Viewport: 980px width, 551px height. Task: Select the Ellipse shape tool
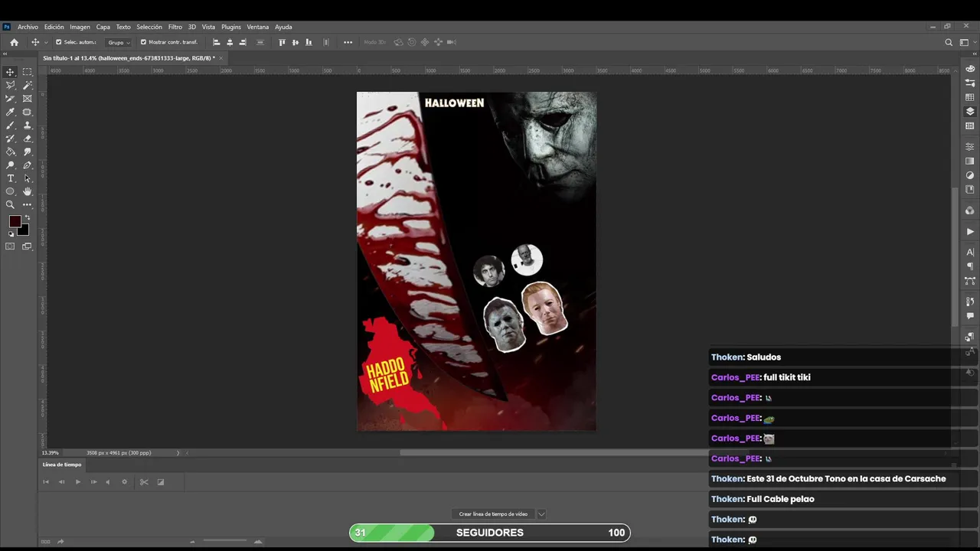[x=11, y=191]
